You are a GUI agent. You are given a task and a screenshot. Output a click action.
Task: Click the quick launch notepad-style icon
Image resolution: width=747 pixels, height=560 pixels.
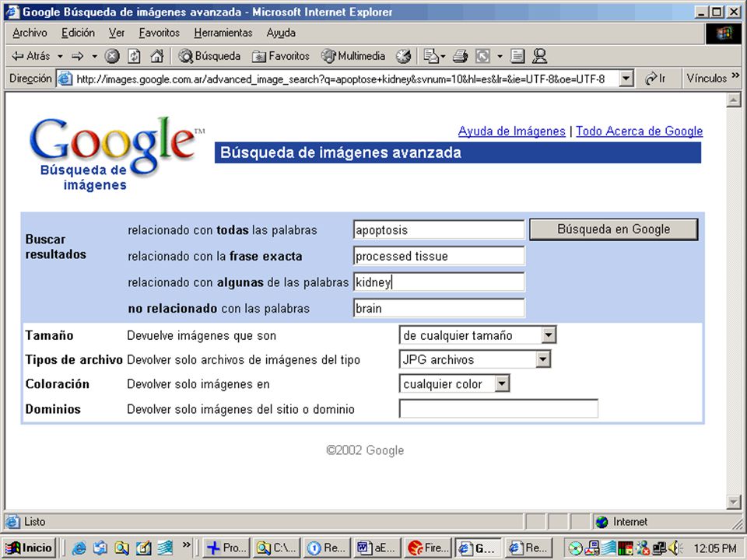pyautogui.click(x=143, y=548)
